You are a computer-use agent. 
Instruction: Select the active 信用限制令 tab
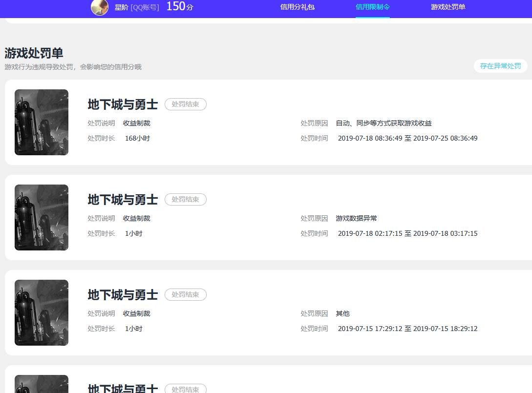pyautogui.click(x=373, y=7)
